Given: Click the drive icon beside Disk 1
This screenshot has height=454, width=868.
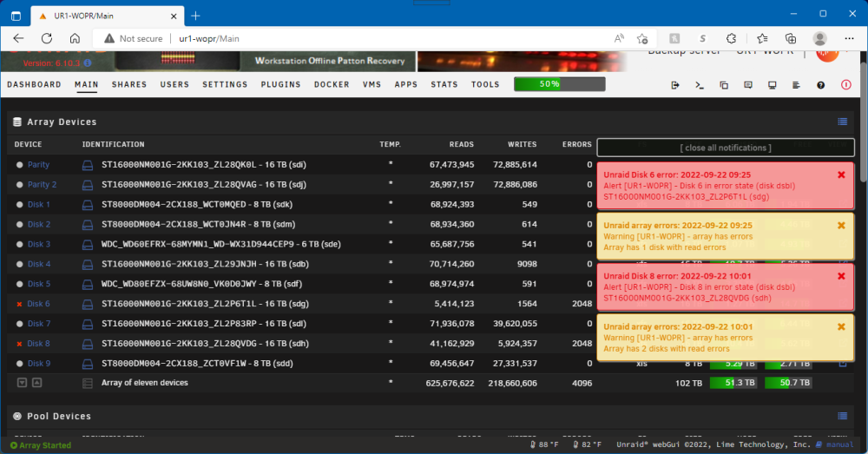Looking at the screenshot, I should pyautogui.click(x=88, y=205).
